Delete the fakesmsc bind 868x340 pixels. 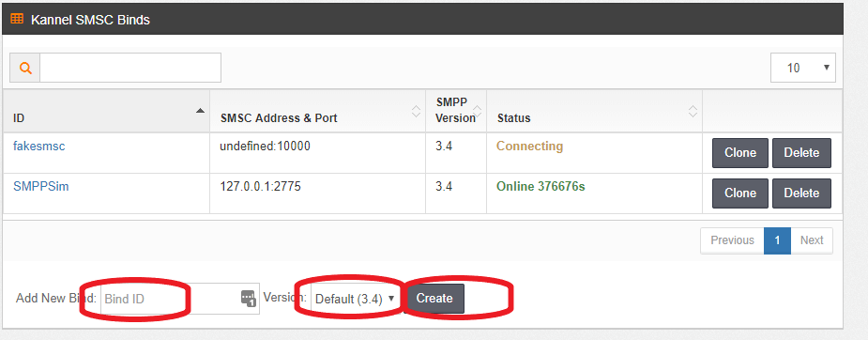coord(801,153)
